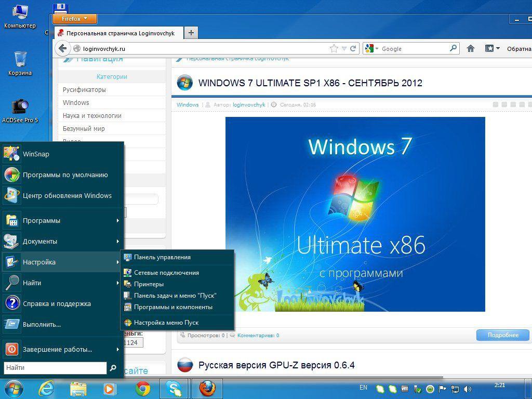This screenshot has height=399, width=532.
Task: Open the Комментариев: 0 link
Action: pyautogui.click(x=258, y=335)
